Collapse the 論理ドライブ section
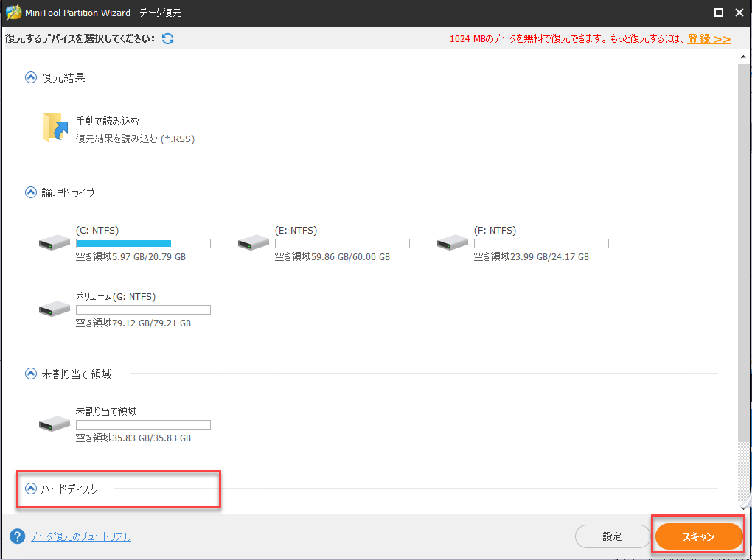Image resolution: width=752 pixels, height=560 pixels. click(30, 192)
